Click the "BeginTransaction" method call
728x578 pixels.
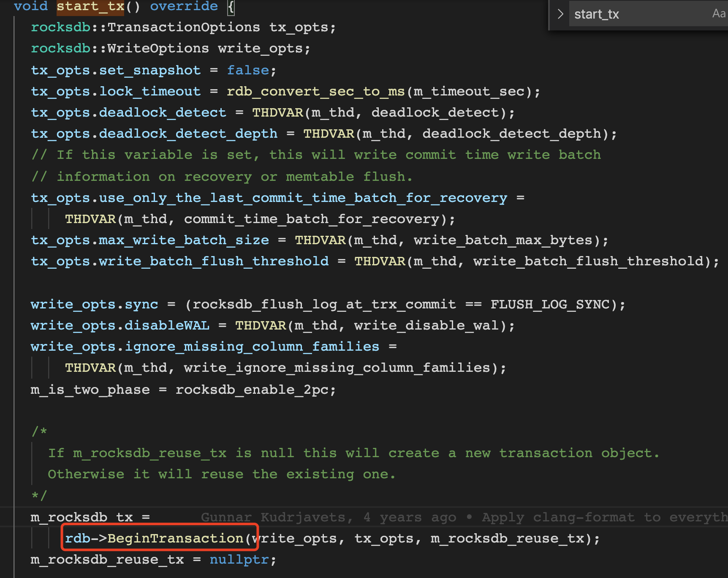click(x=175, y=538)
